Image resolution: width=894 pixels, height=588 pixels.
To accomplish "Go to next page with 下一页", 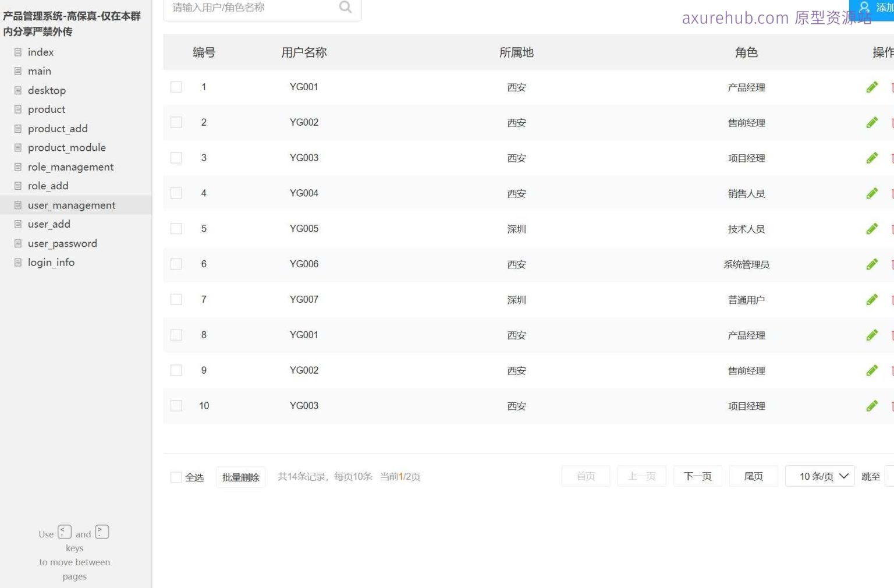I will pyautogui.click(x=697, y=476).
